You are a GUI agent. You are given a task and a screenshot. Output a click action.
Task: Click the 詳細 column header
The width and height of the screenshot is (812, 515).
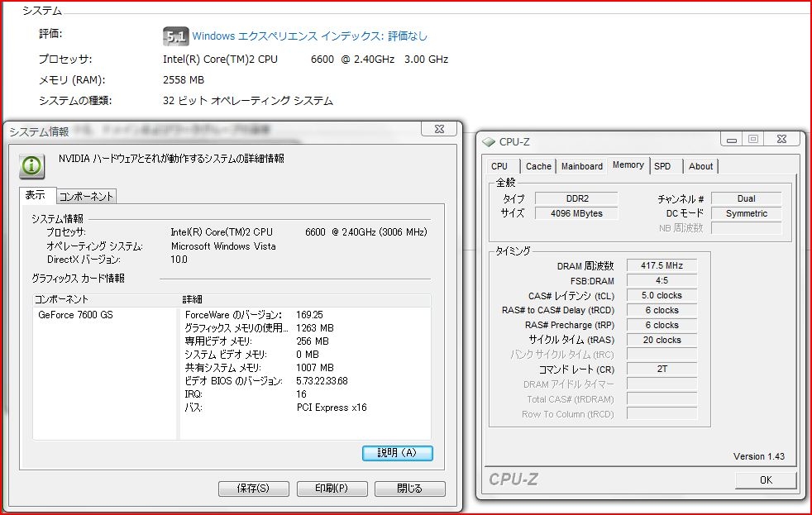(305, 299)
